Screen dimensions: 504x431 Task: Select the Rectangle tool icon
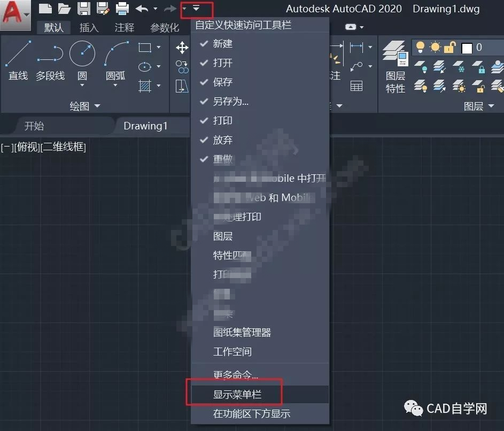coord(145,48)
